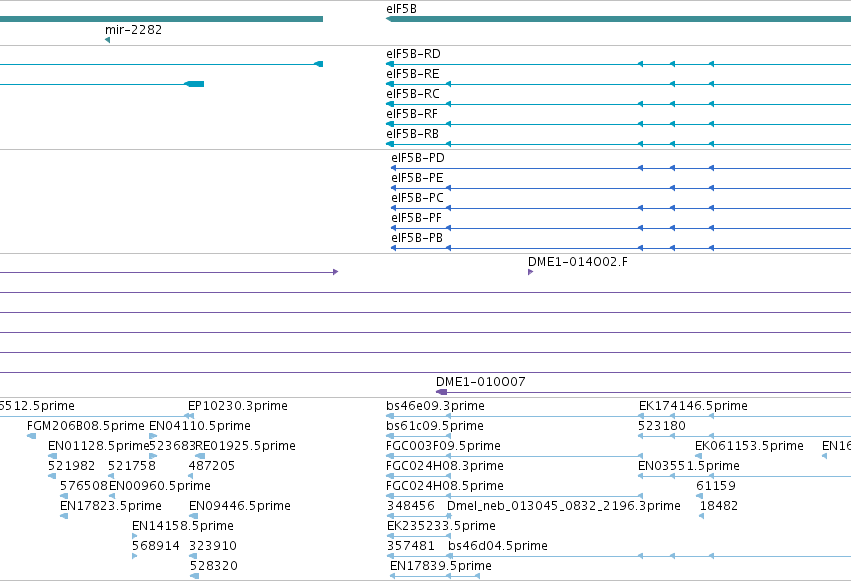Select Dmel_neb_013045_0832_2196.3prime feature

(564, 506)
